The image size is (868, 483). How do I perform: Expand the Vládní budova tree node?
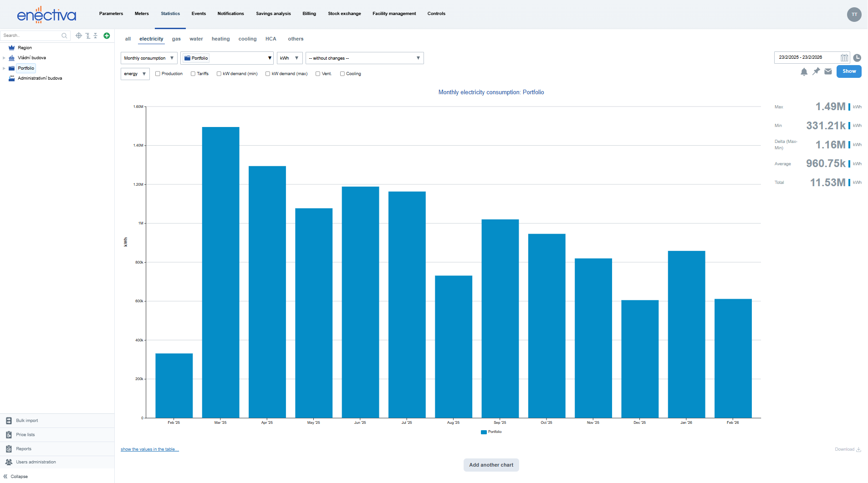(4, 58)
